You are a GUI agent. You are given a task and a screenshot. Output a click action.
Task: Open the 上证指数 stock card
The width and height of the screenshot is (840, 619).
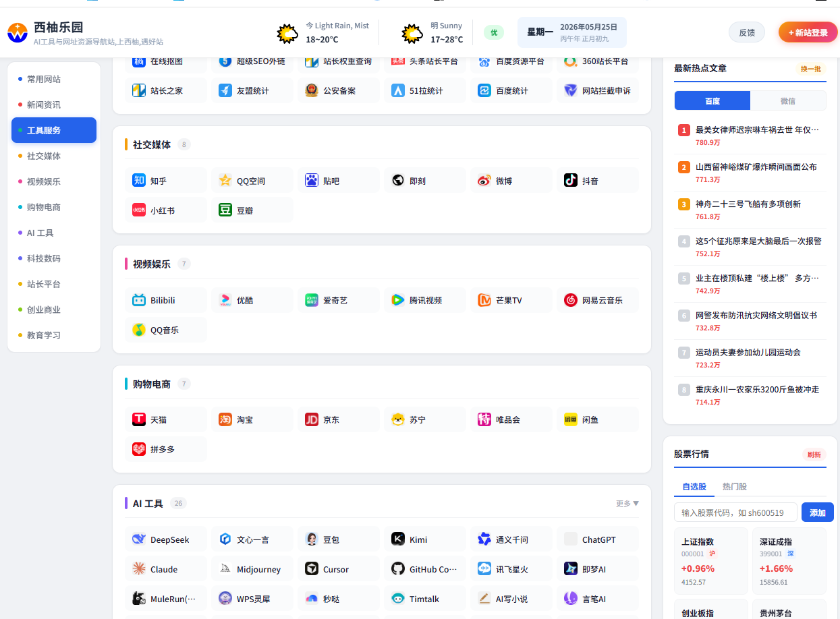[710, 561]
